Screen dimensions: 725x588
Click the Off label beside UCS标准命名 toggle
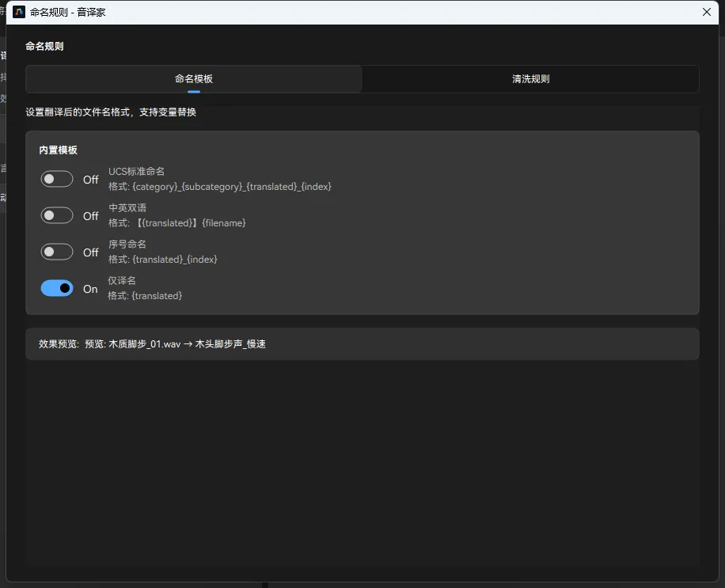(x=91, y=180)
